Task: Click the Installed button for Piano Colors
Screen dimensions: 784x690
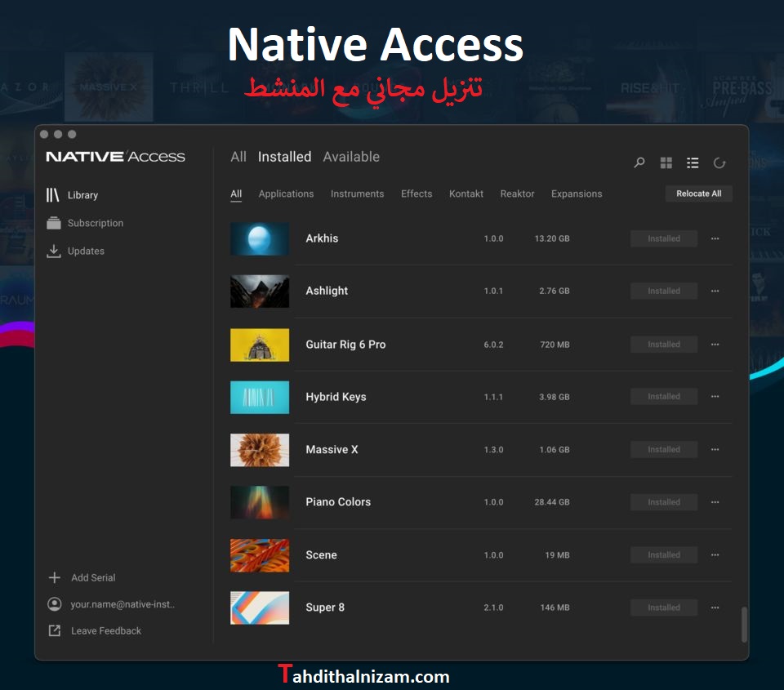Action: [x=663, y=502]
